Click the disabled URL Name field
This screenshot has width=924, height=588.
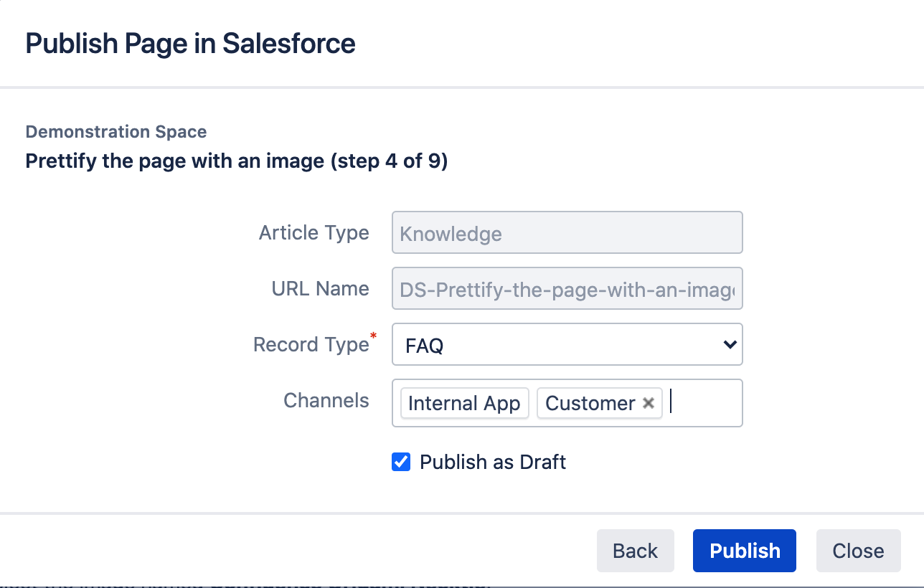(567, 289)
